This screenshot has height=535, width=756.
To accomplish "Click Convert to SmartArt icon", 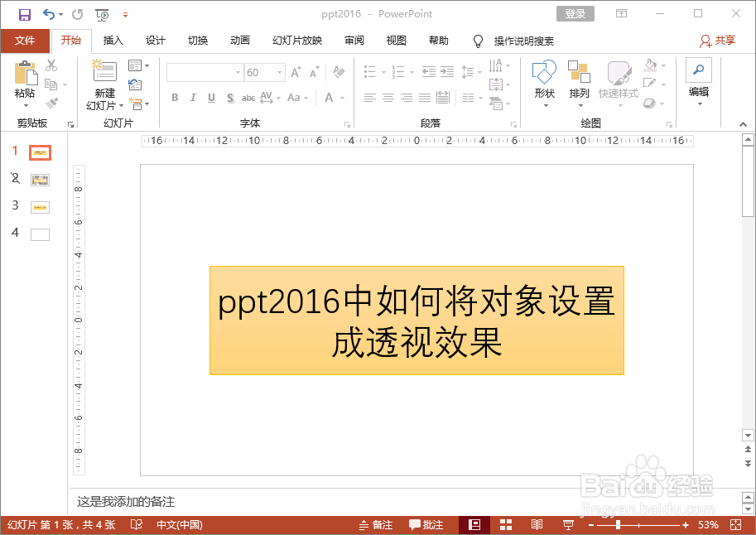I will 495,103.
